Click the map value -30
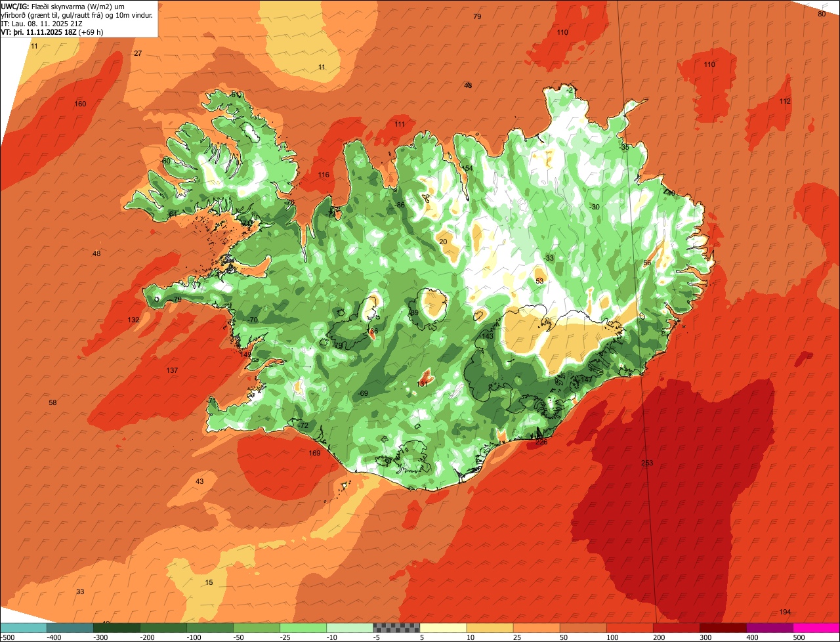Viewport: 840px width, 642px height. click(x=595, y=207)
